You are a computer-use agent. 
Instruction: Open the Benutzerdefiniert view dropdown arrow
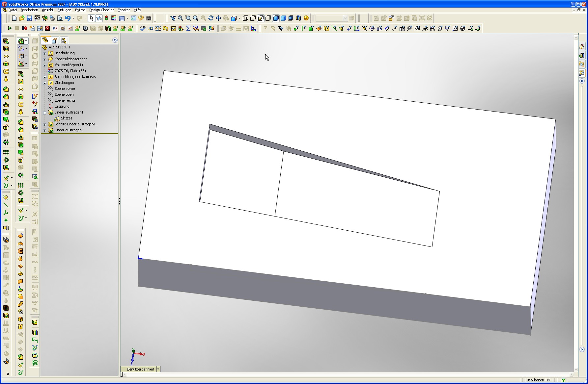tap(158, 369)
